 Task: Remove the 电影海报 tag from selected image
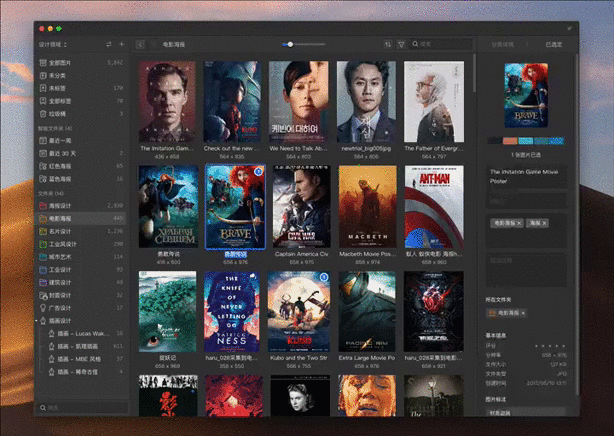click(x=519, y=223)
